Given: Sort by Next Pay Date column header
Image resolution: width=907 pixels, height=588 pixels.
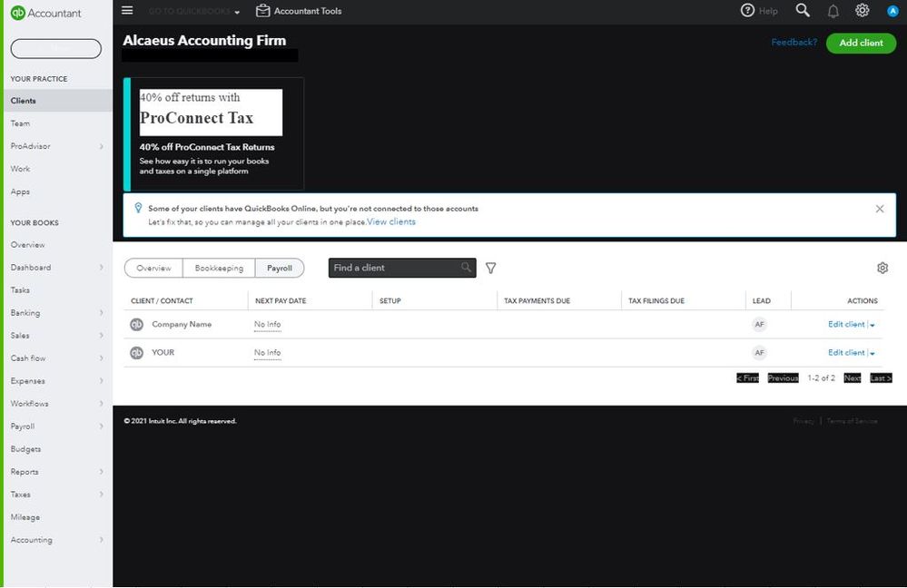Looking at the screenshot, I should click(281, 300).
